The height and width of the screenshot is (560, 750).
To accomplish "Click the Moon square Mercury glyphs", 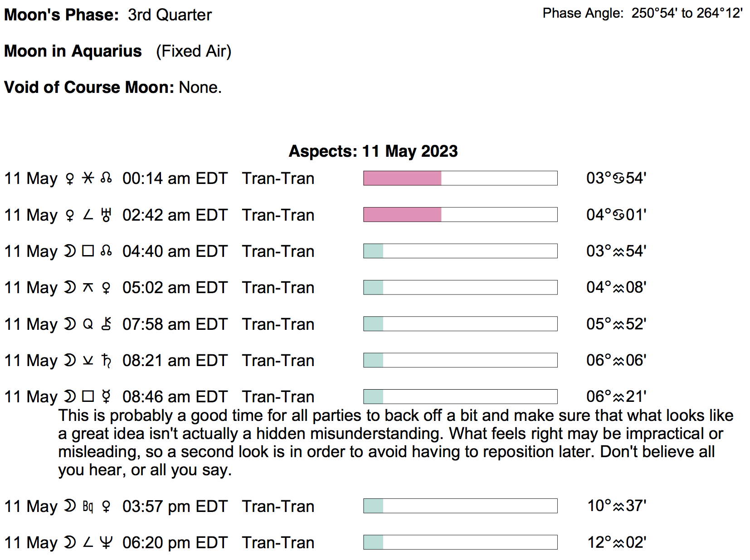I will 88,397.
